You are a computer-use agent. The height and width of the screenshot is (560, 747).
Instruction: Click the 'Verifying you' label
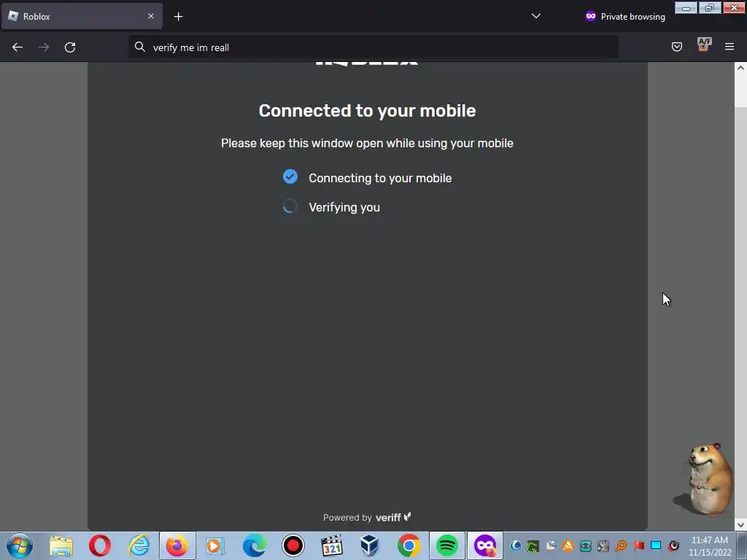tap(344, 208)
